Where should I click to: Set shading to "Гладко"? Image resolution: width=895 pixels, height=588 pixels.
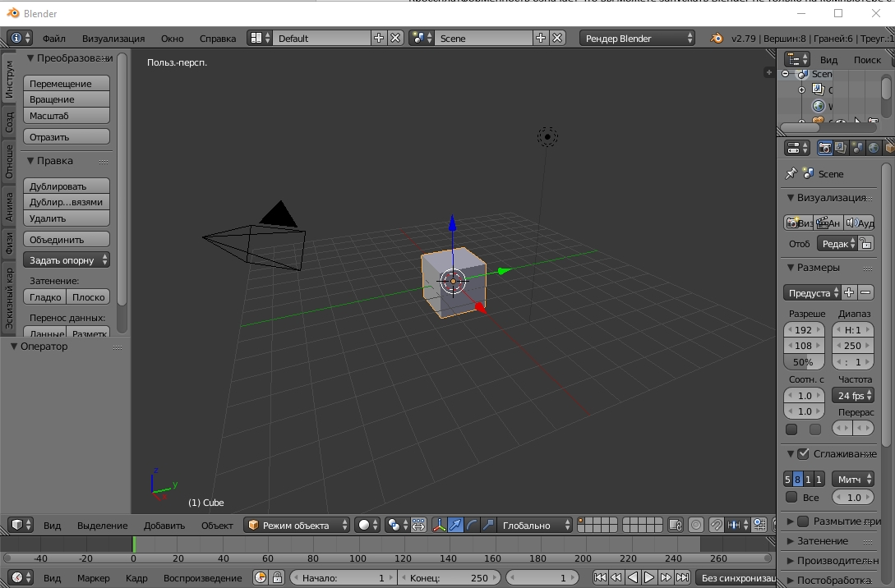click(x=45, y=297)
